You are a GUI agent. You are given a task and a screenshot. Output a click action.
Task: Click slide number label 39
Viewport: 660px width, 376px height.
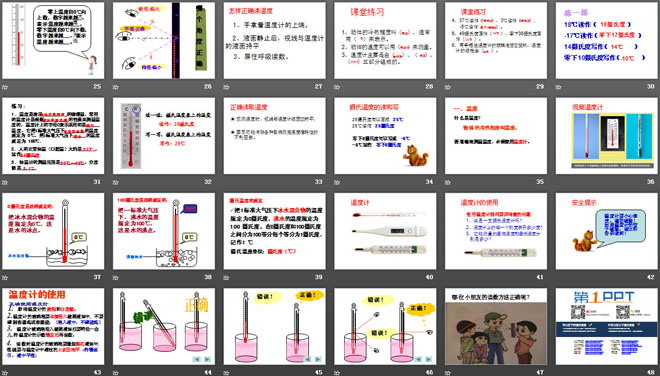tap(319, 277)
